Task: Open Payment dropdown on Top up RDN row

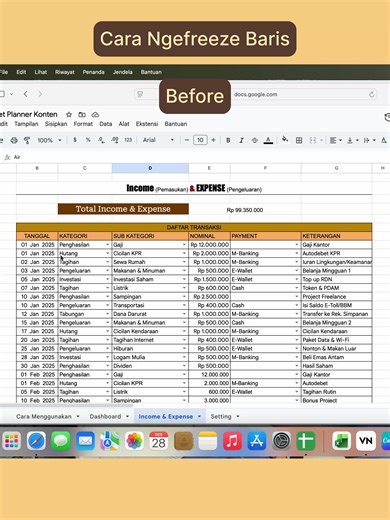Action: pyautogui.click(x=297, y=279)
